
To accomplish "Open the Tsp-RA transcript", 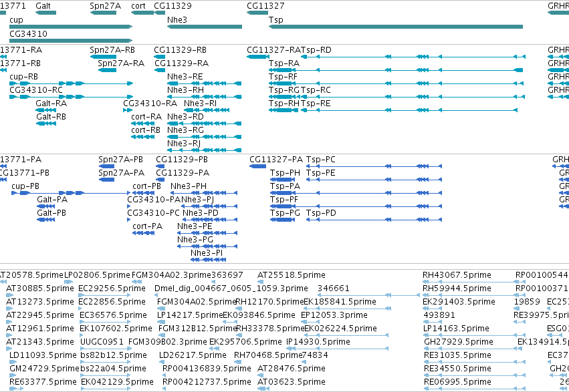I will 396,70.
